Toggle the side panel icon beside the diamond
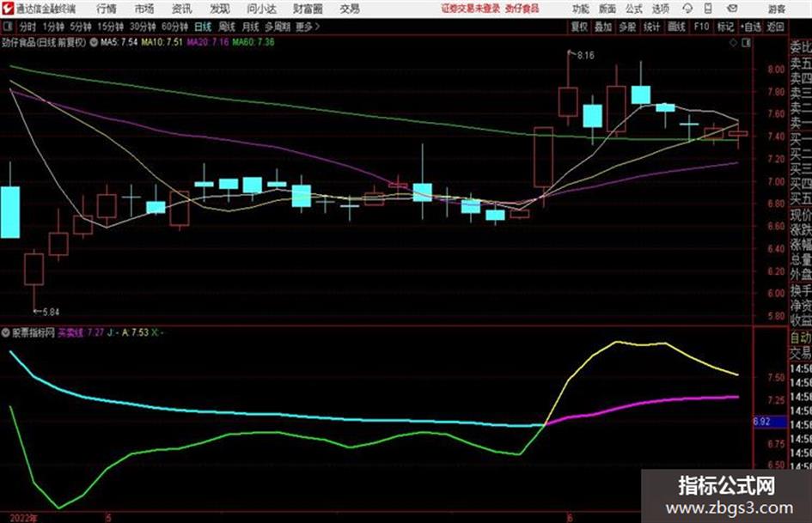Viewport: 812px width, 523px height. tap(746, 43)
